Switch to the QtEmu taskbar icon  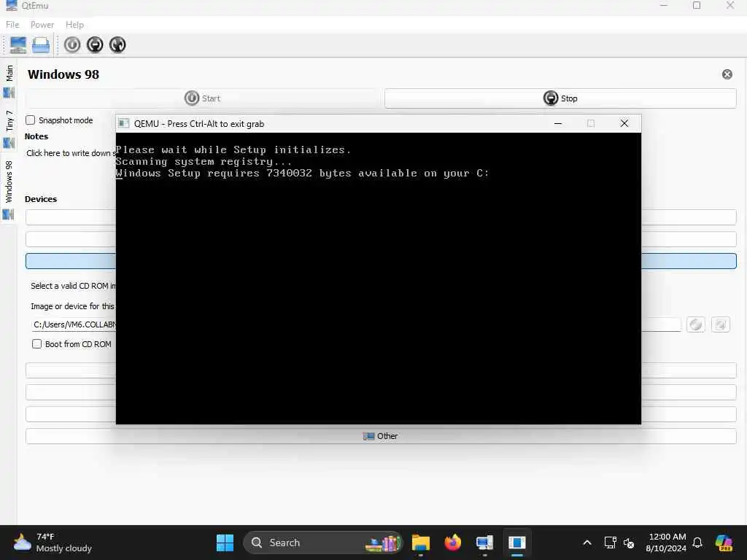pos(484,542)
